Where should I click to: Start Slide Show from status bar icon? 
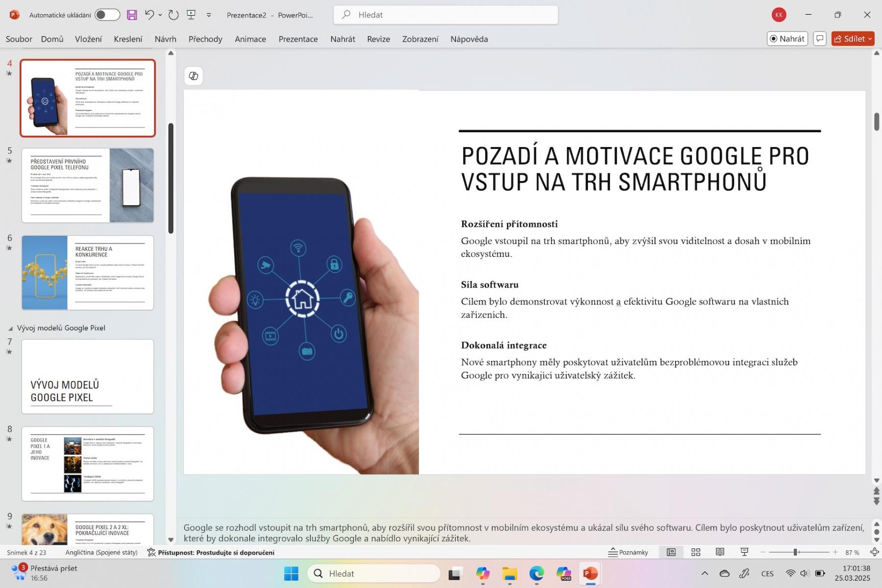click(744, 552)
